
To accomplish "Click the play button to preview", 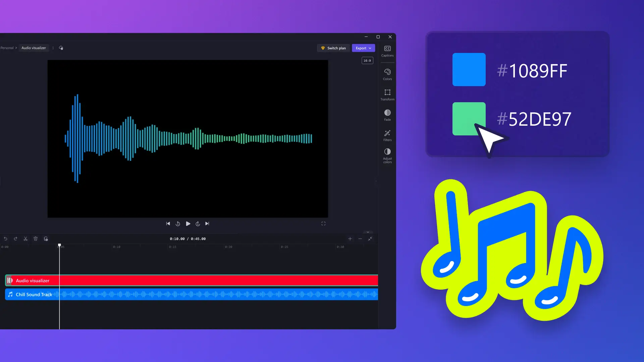I will (x=188, y=223).
